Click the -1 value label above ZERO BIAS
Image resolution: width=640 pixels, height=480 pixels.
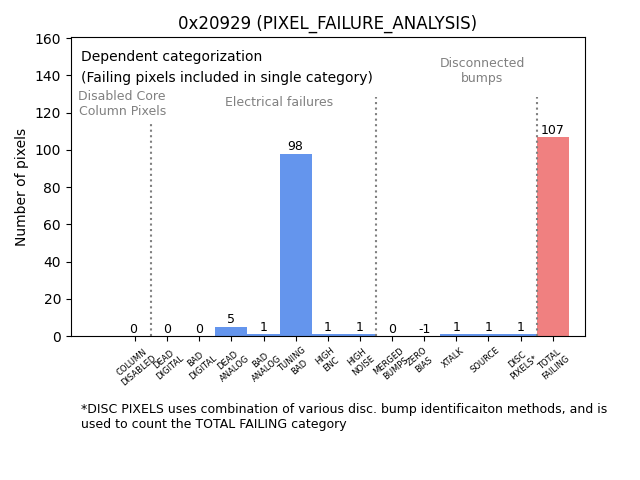tap(424, 329)
